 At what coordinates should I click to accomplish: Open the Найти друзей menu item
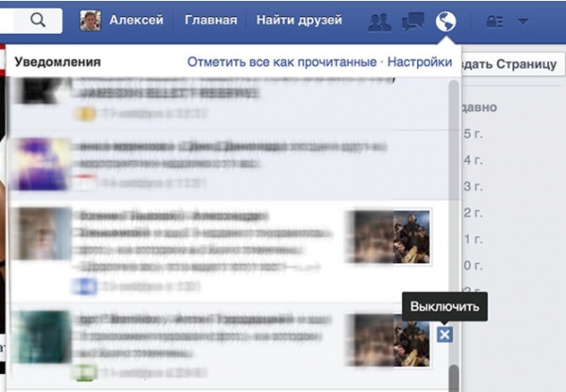(x=292, y=19)
